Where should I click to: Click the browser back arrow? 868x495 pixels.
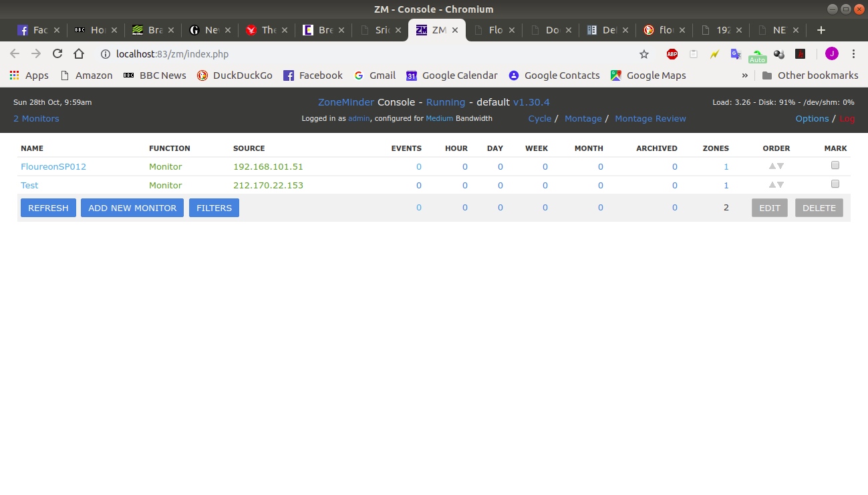(15, 54)
